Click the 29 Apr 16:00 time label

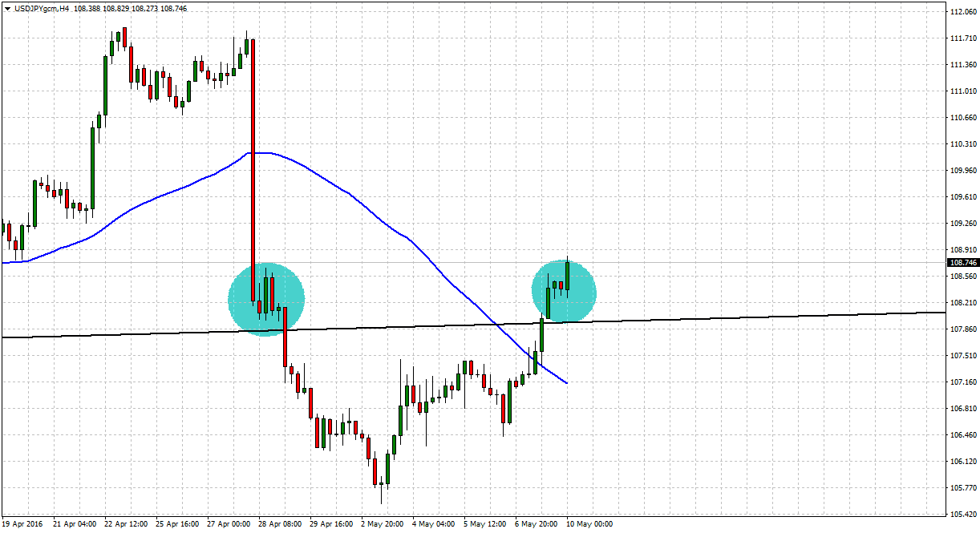[330, 524]
